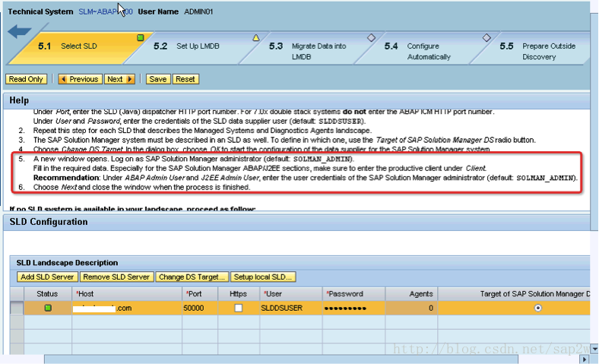
Task: Click the Password field in SLD row
Action: point(353,308)
